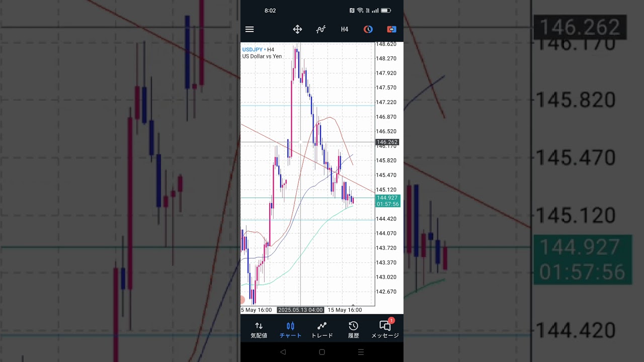Open the 気配値 quotes tab
The image size is (644, 362).
click(259, 329)
